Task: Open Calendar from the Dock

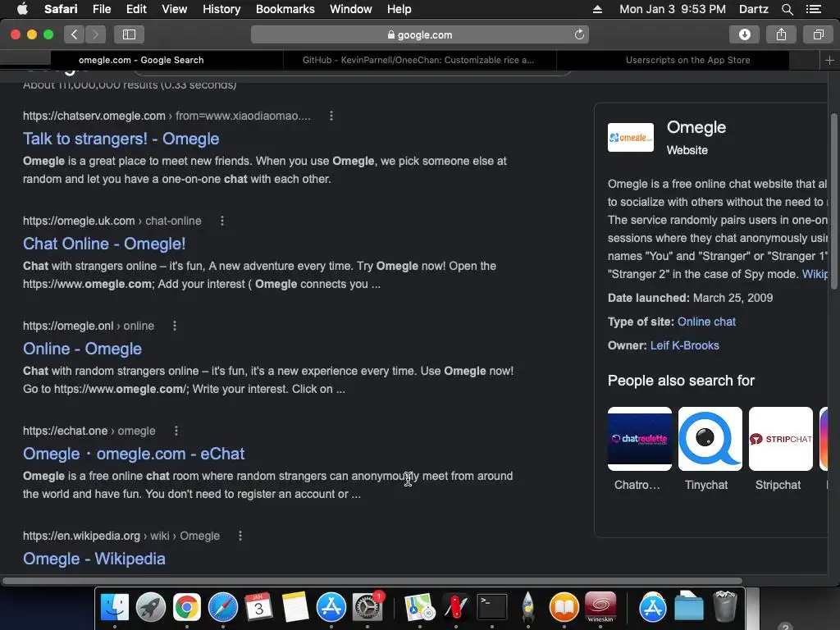Action: click(x=258, y=607)
